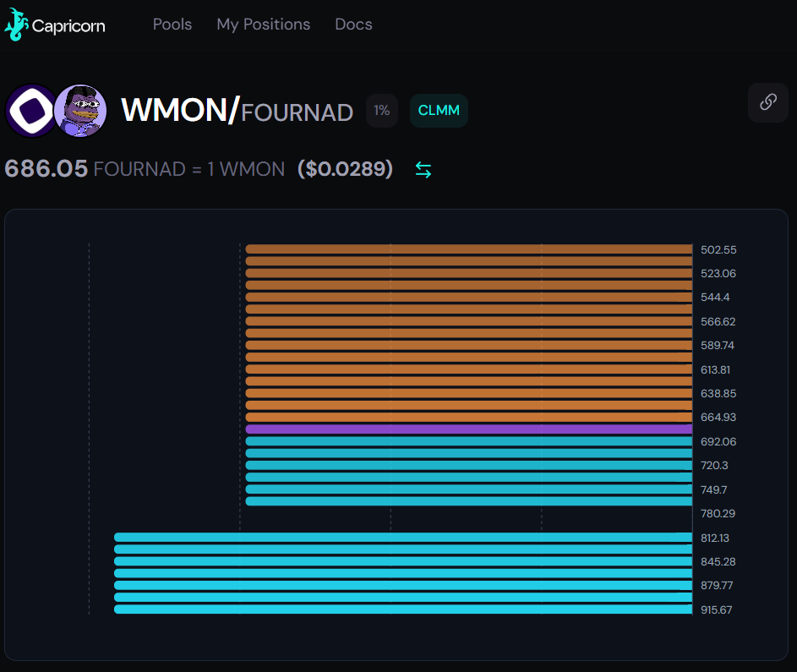Image resolution: width=797 pixels, height=672 pixels.
Task: Click the 613.81 price label
Action: (715, 370)
